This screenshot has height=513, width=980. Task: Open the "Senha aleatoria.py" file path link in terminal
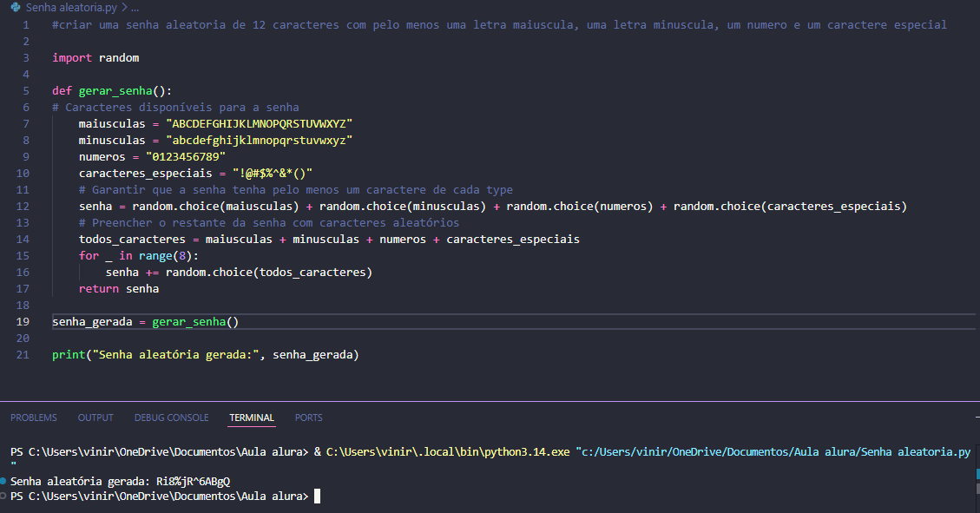pyautogui.click(x=773, y=452)
